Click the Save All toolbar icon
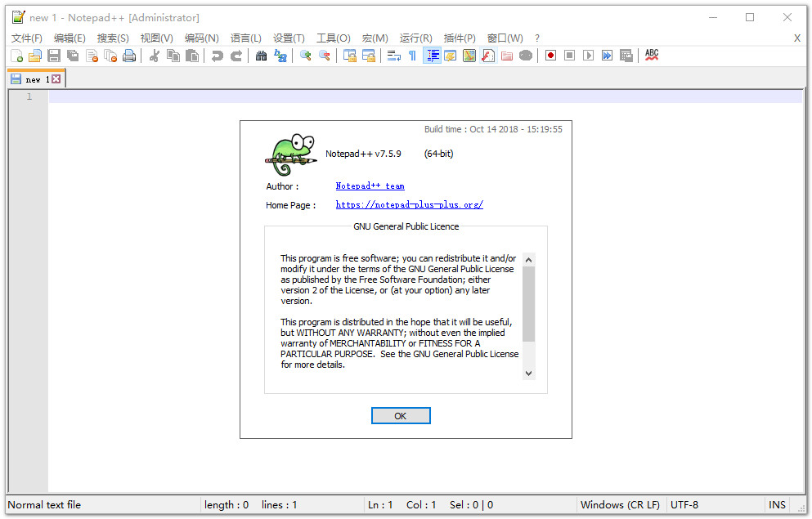This screenshot has height=519, width=812. [73, 56]
